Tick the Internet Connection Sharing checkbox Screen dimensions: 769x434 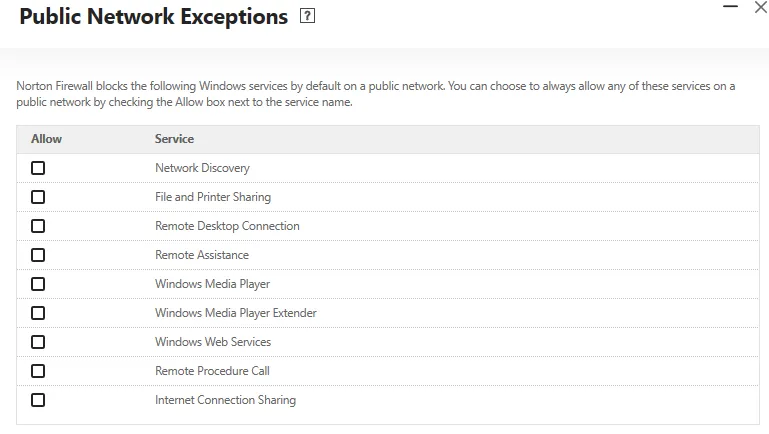pos(38,400)
